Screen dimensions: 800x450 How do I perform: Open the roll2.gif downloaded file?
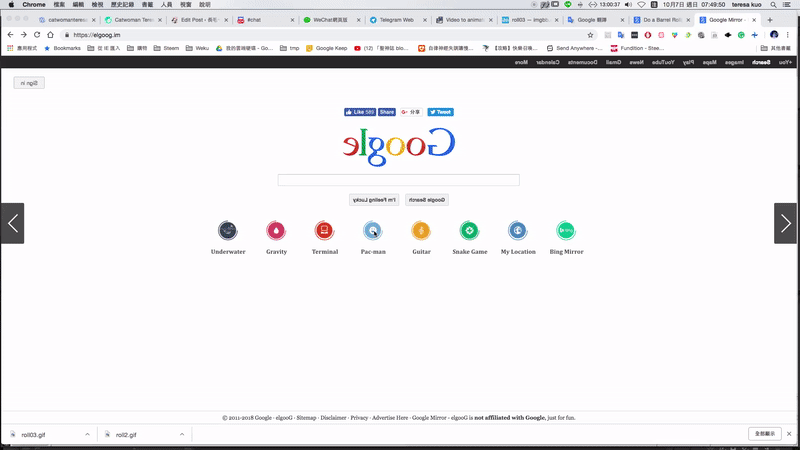(x=126, y=435)
